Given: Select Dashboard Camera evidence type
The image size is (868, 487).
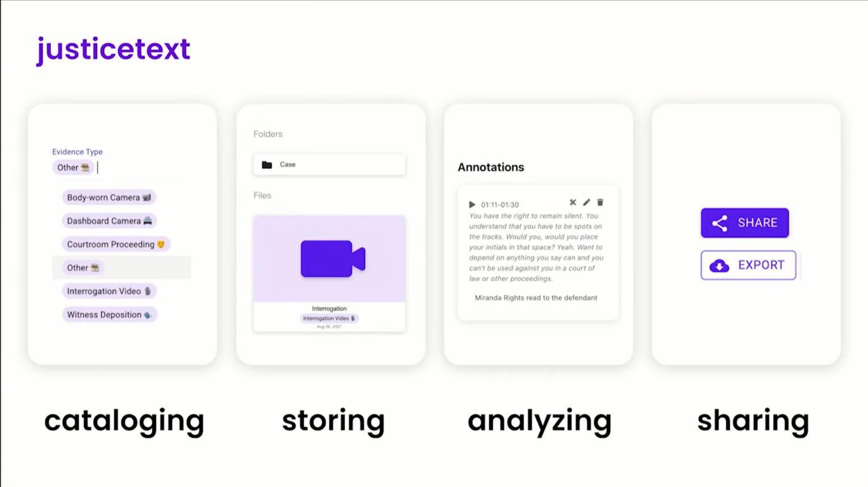Looking at the screenshot, I should 109,220.
